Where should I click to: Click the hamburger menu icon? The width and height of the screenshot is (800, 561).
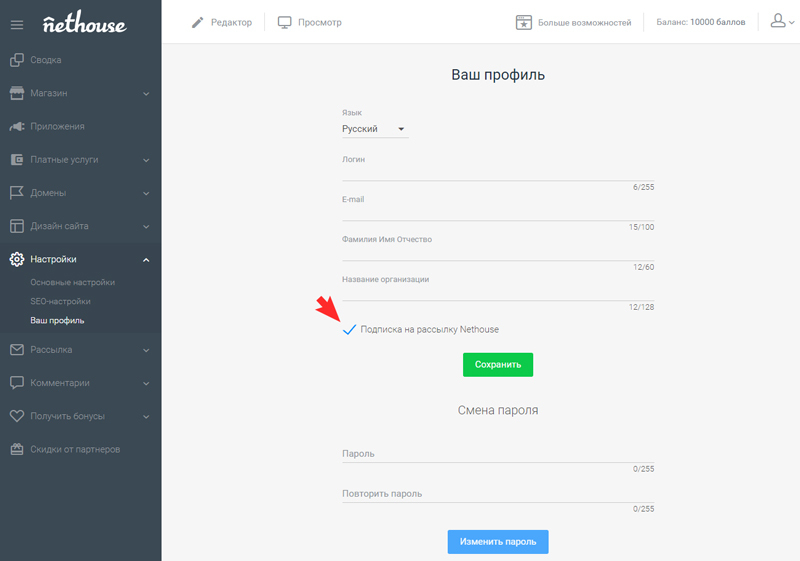[x=17, y=25]
